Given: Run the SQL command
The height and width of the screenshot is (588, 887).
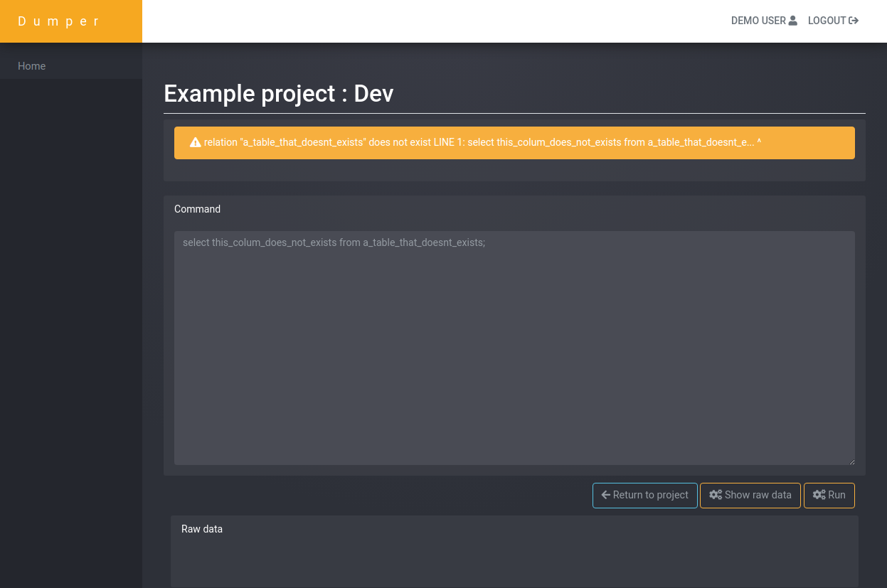Looking at the screenshot, I should click(829, 495).
